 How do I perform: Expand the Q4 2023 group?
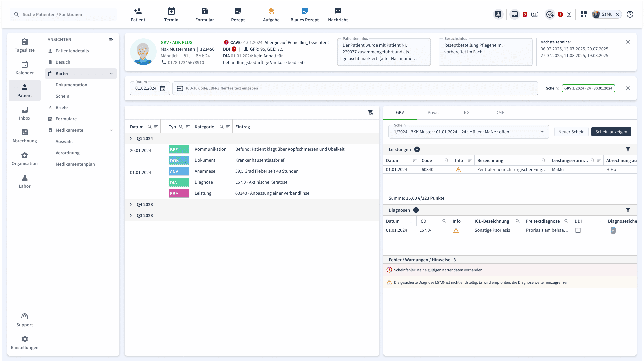(x=131, y=204)
